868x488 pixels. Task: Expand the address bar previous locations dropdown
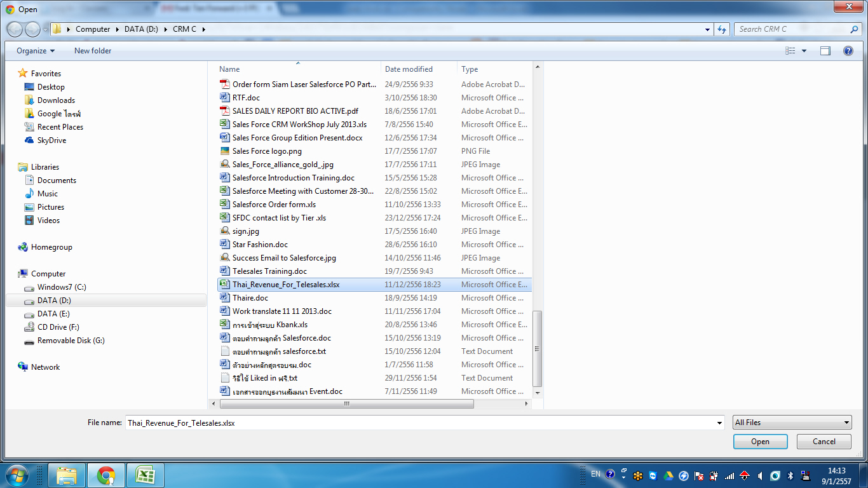[x=708, y=29]
